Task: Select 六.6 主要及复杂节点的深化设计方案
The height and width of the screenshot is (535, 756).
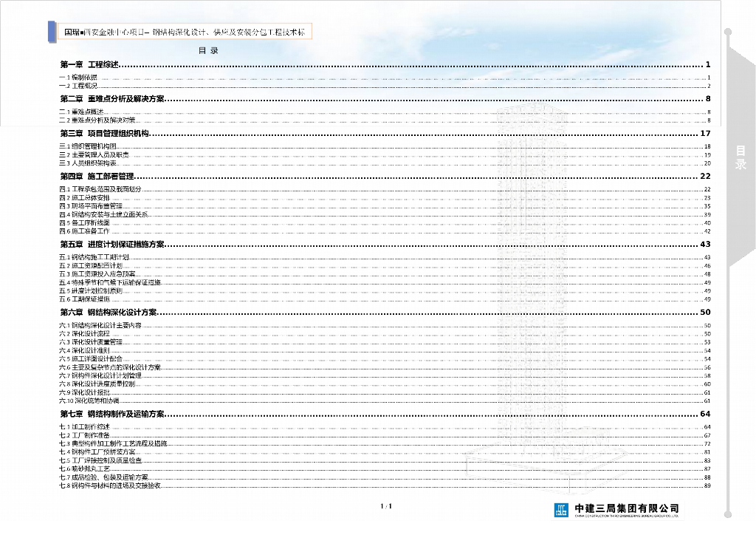Action: pos(385,367)
